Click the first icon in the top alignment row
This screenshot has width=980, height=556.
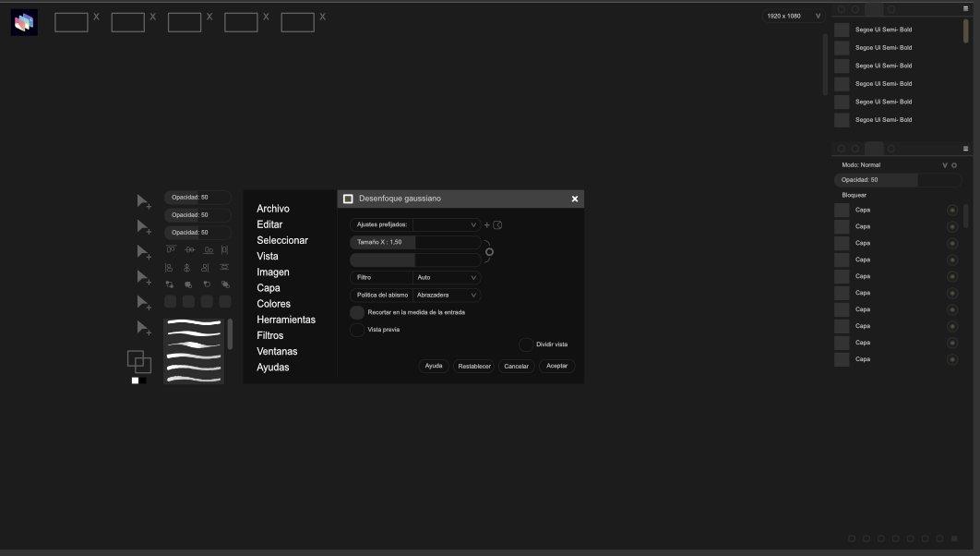point(170,249)
